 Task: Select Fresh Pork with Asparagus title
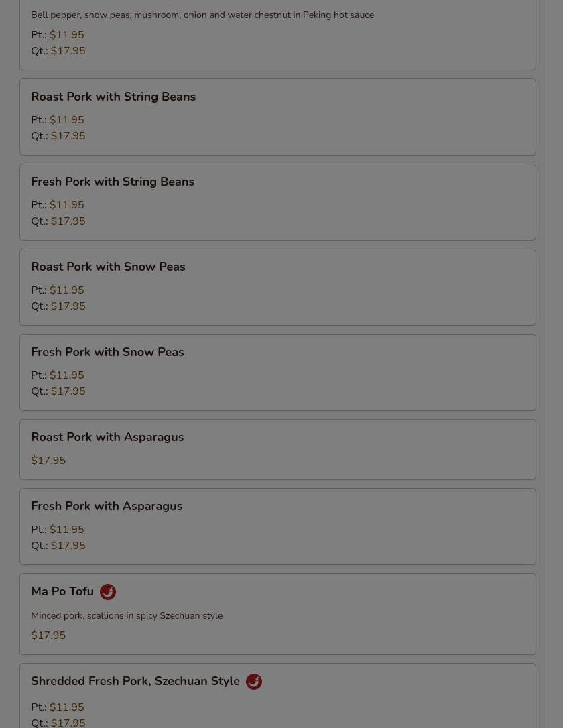point(107,506)
